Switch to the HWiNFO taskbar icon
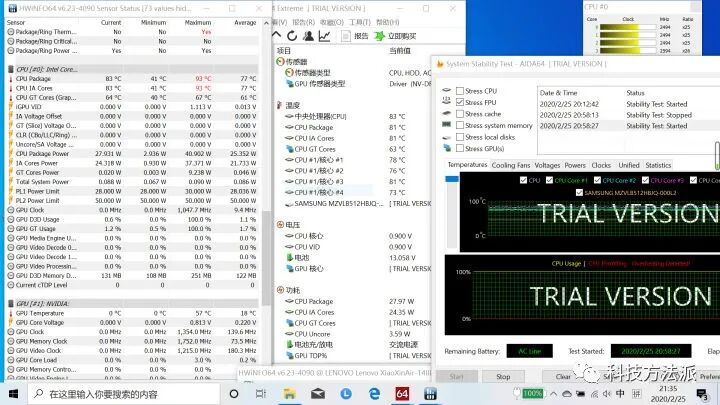720x405 pixels. click(430, 394)
